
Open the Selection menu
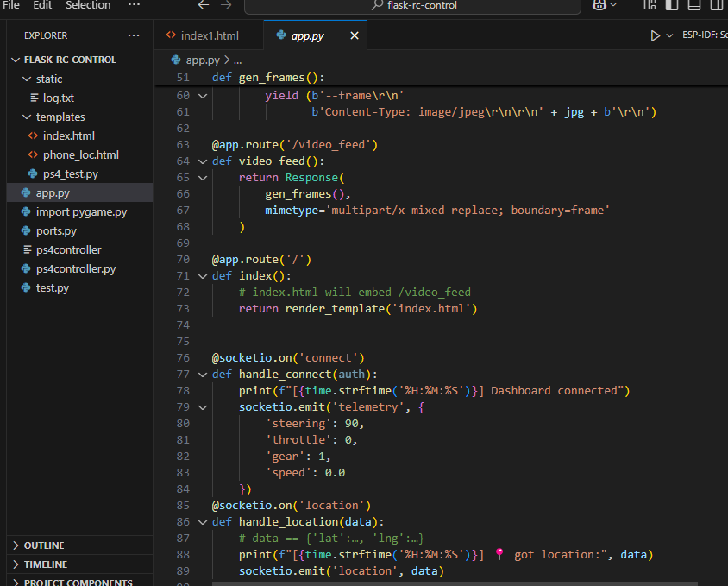88,5
